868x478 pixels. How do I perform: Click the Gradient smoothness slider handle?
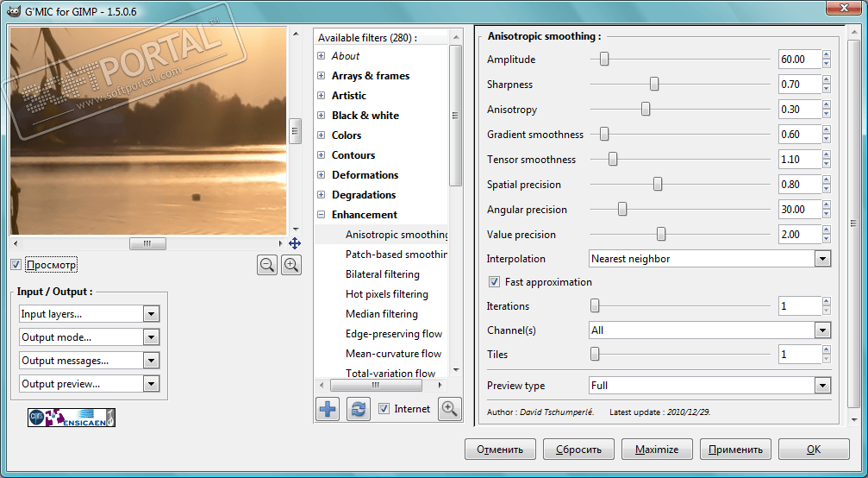point(604,134)
